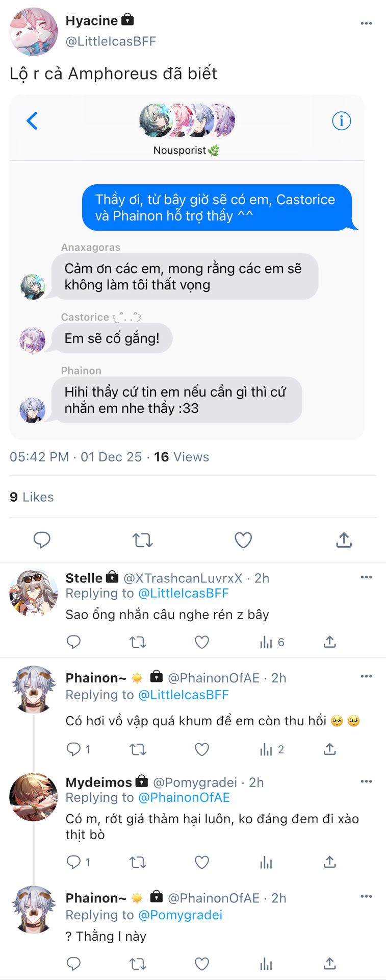
Task: Reply to Hyacine's main post
Action: (x=42, y=540)
